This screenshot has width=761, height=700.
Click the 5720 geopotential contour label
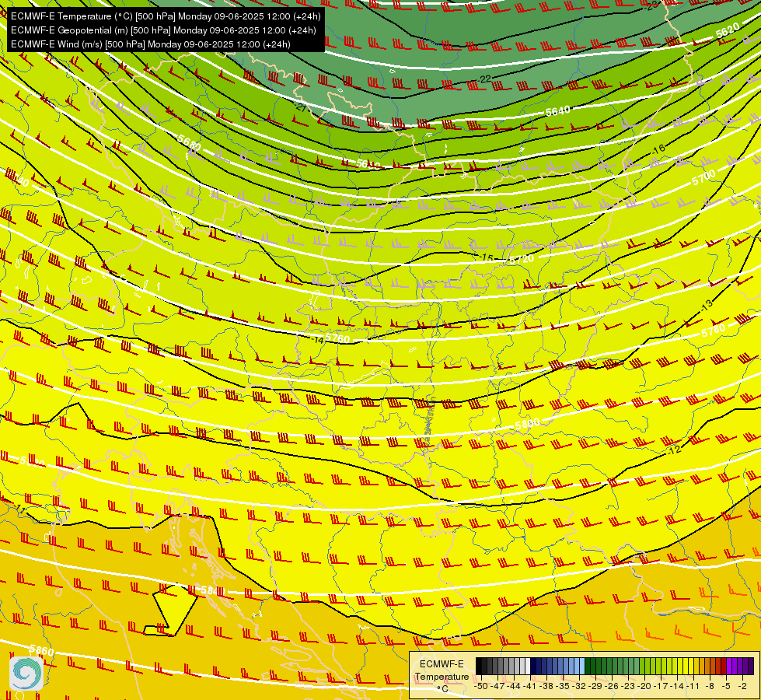tap(522, 259)
